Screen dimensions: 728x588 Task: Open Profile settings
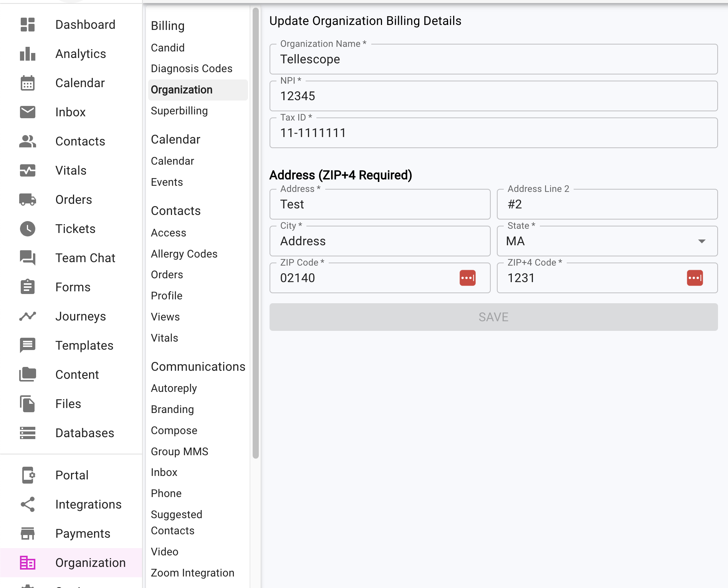tap(167, 296)
